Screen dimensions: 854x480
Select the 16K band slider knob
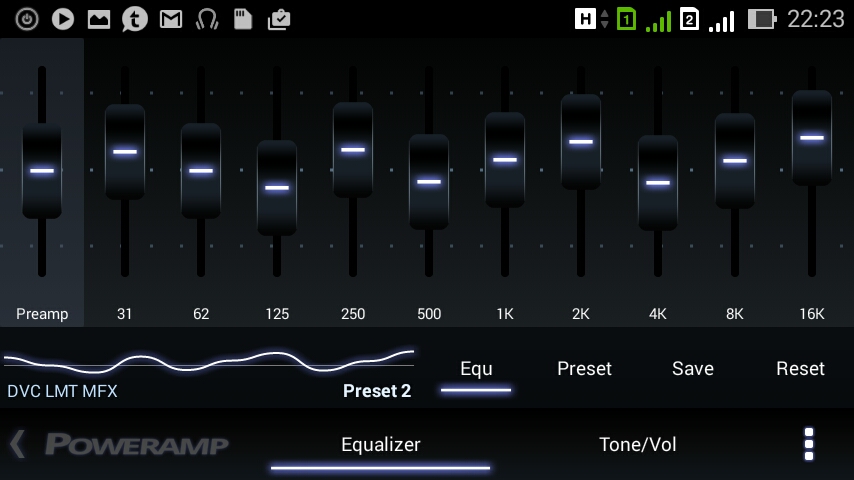coord(812,138)
